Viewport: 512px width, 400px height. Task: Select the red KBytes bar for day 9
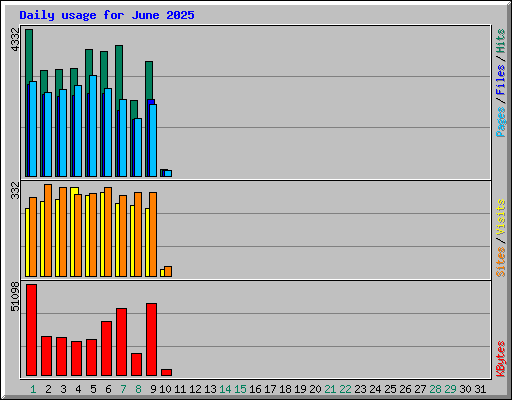pyautogui.click(x=151, y=339)
